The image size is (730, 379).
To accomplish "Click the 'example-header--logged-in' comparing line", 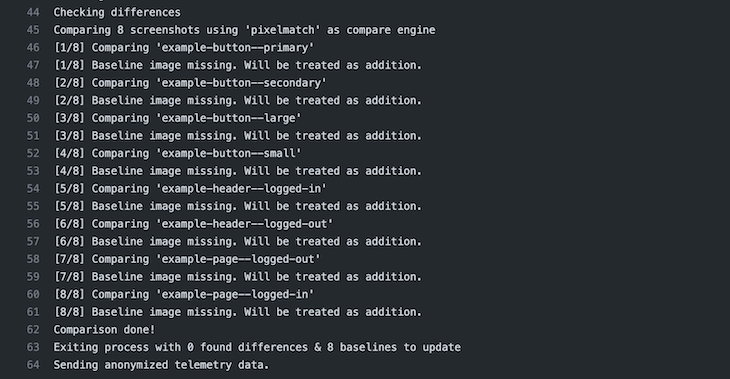I will tap(190, 189).
